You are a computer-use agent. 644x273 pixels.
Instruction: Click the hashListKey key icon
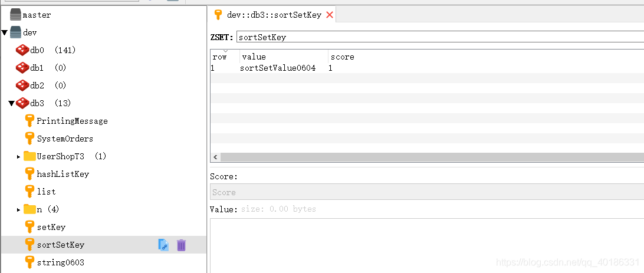[29, 174]
